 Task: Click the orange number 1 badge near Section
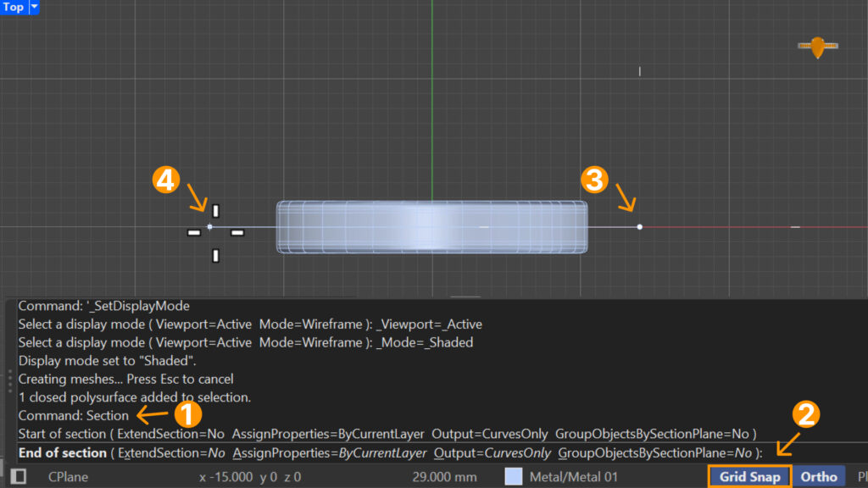[x=187, y=415]
